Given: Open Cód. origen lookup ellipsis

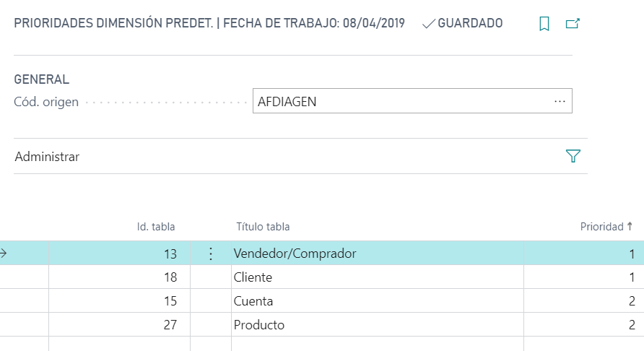Looking at the screenshot, I should coord(560,102).
